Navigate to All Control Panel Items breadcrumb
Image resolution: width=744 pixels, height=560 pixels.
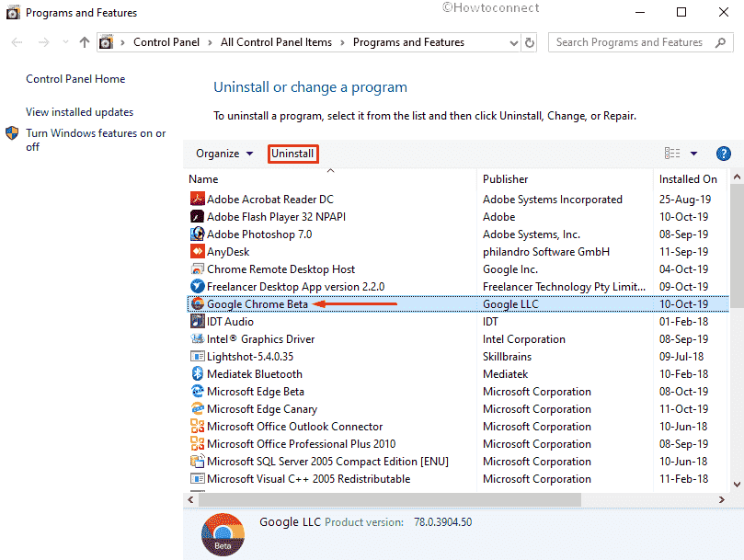pos(276,42)
